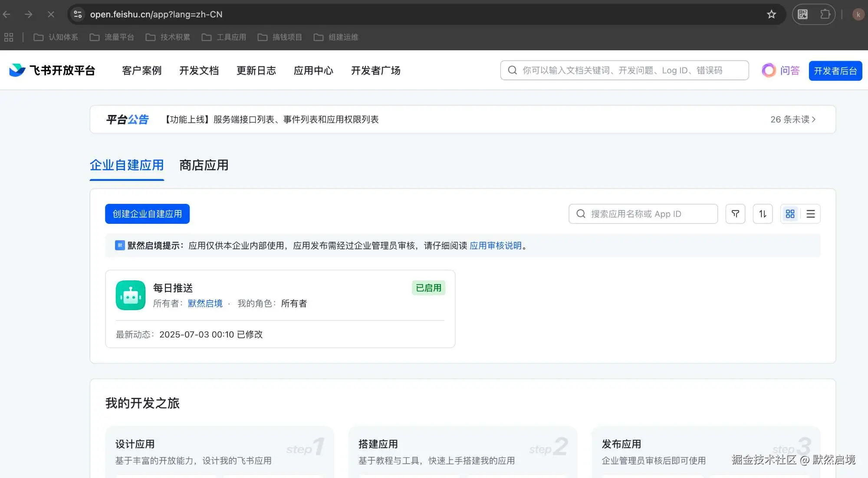Select the list view layout icon
The image size is (868, 478).
[810, 213]
